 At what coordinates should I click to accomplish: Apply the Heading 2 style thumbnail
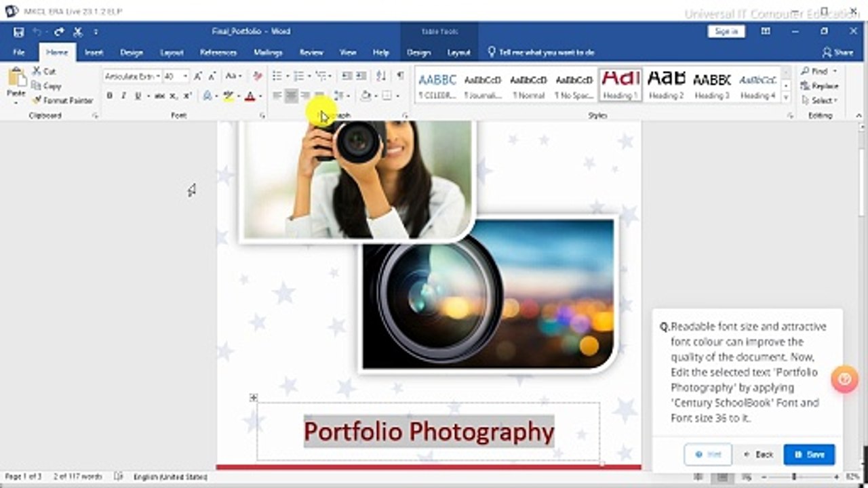coord(666,85)
